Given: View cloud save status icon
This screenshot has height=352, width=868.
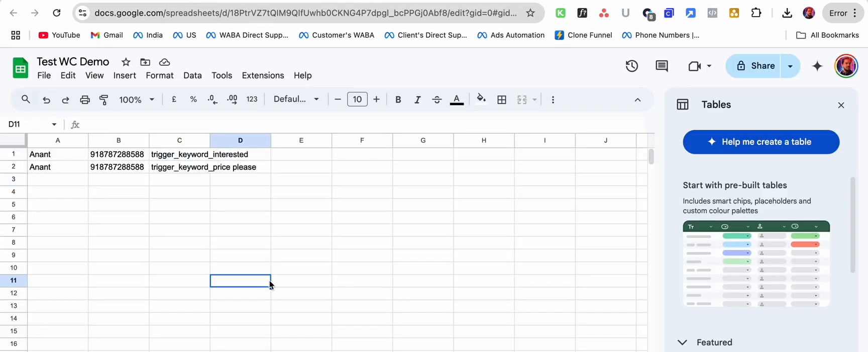Looking at the screenshot, I should 164,62.
